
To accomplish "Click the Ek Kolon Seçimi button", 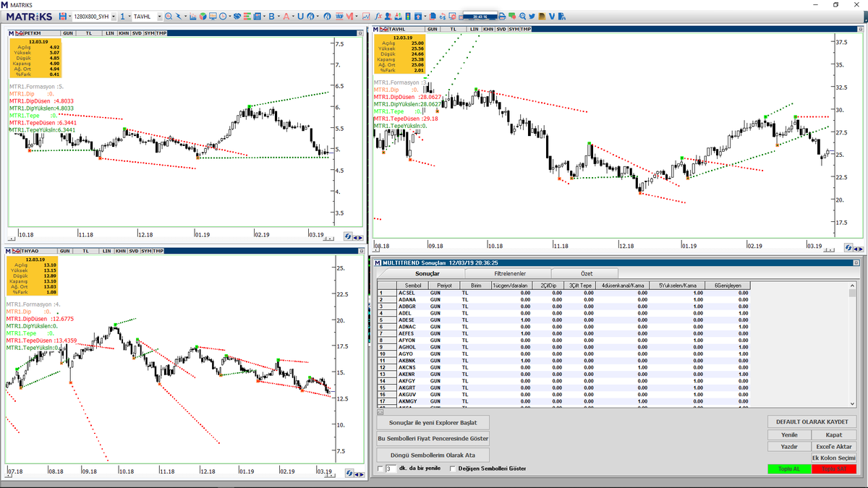I will coord(833,458).
